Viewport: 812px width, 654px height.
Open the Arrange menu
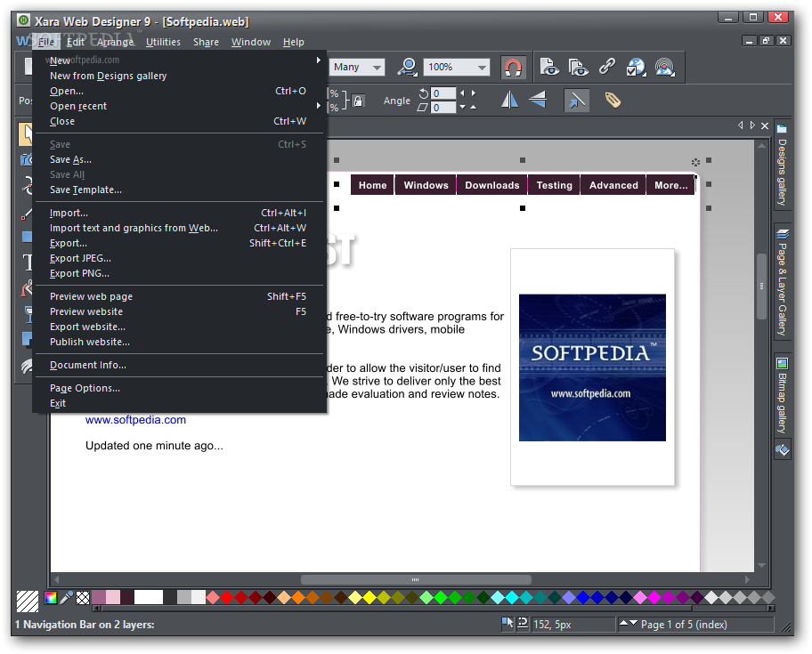coord(115,42)
